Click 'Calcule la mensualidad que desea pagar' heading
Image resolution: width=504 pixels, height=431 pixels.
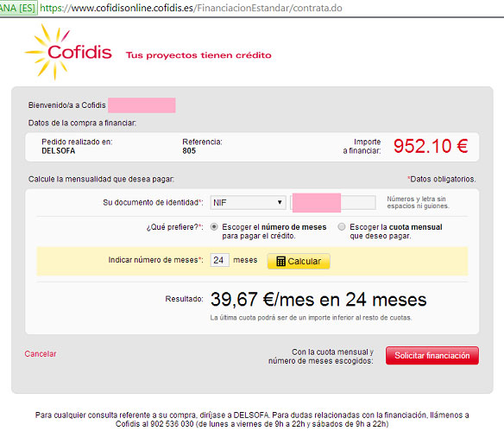101,179
